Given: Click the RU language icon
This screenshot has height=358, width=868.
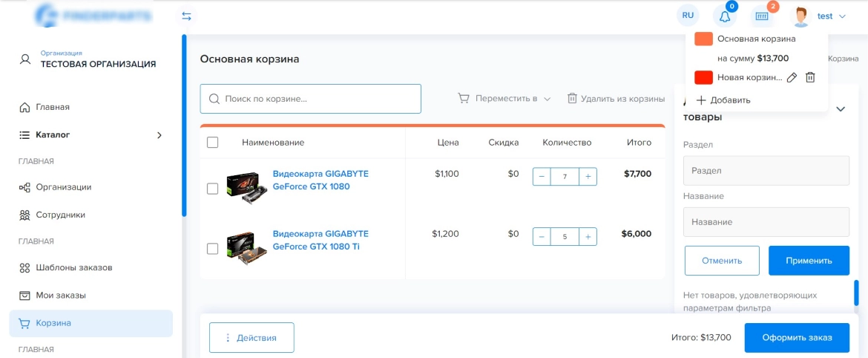Looking at the screenshot, I should 688,16.
